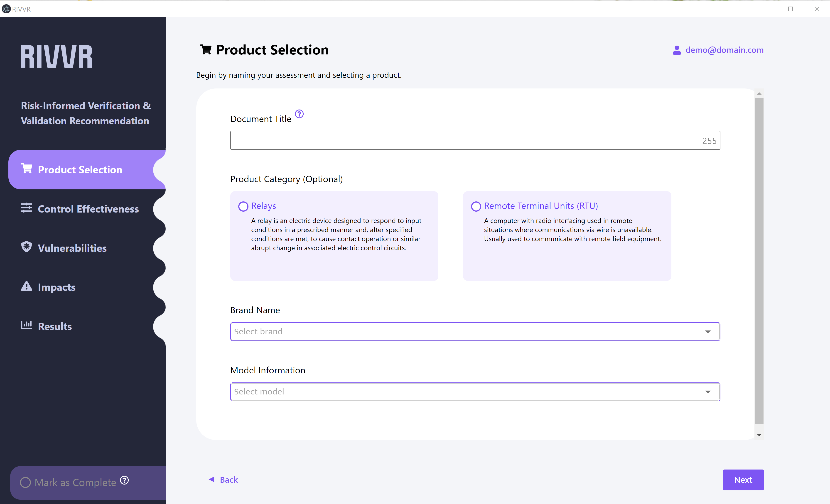Click the 255 character counter

tap(709, 141)
